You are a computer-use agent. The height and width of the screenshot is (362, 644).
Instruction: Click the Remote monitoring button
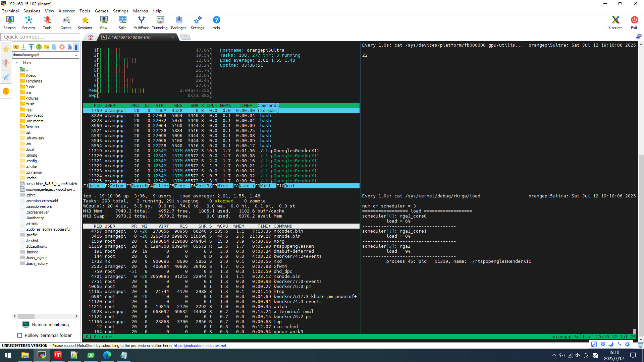46,324
